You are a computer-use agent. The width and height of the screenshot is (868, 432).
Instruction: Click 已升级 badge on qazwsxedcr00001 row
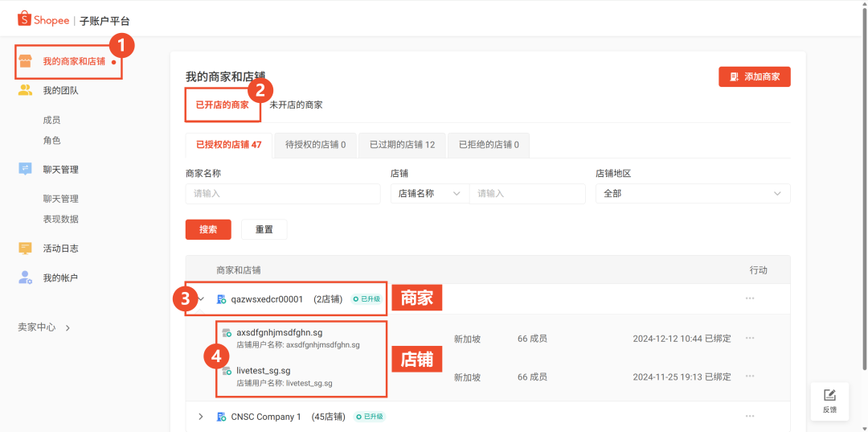367,299
